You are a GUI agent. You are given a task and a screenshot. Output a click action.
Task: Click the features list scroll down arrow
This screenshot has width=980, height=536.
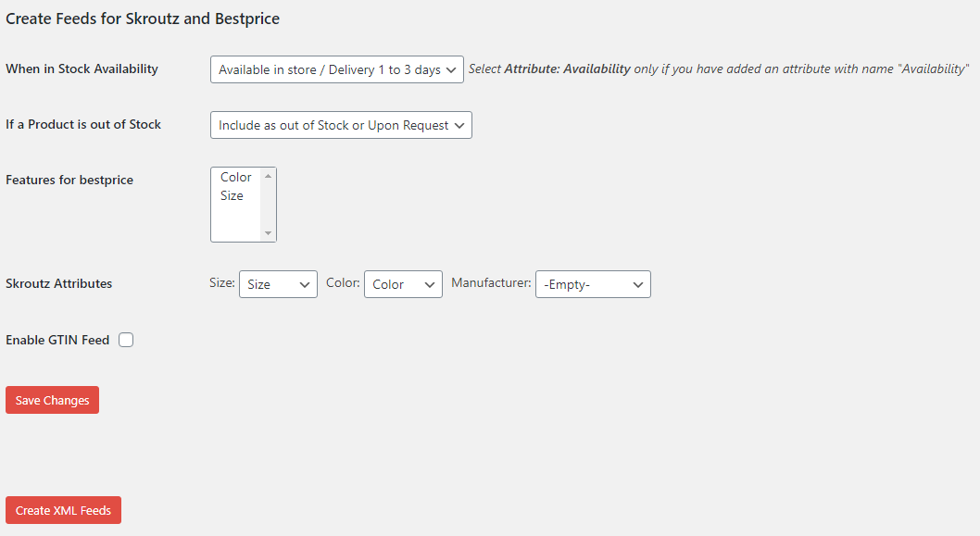coord(268,233)
